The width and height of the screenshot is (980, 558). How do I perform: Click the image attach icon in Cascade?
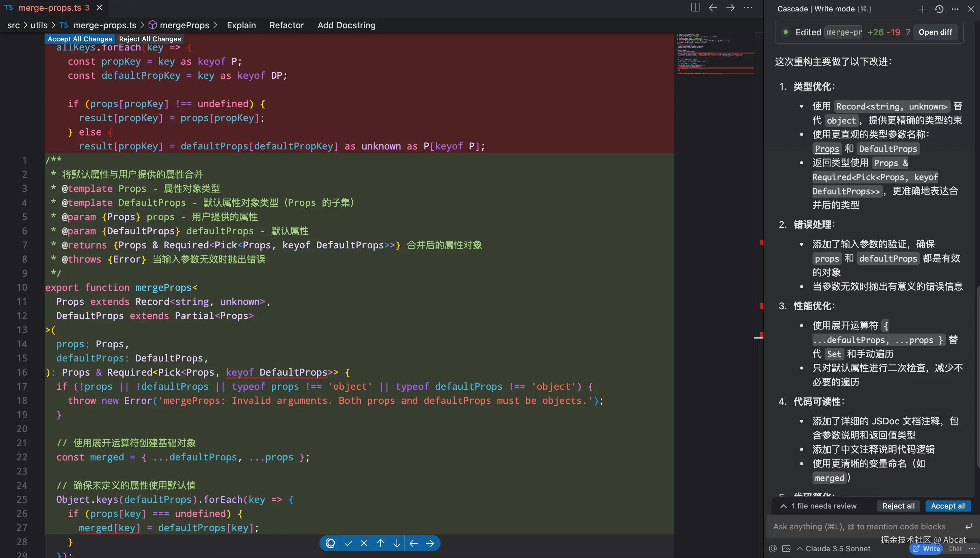tap(786, 549)
